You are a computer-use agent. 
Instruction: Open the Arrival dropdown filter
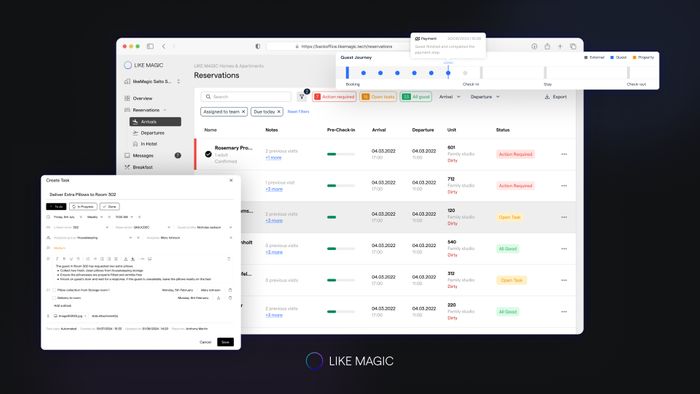point(450,96)
